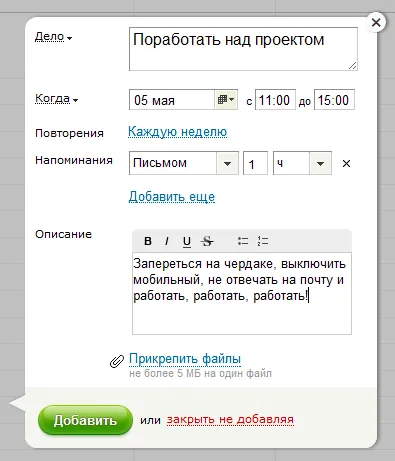This screenshot has width=395, height=461.
Task: Toggle bold formatting in description toolbar
Action: (x=148, y=241)
